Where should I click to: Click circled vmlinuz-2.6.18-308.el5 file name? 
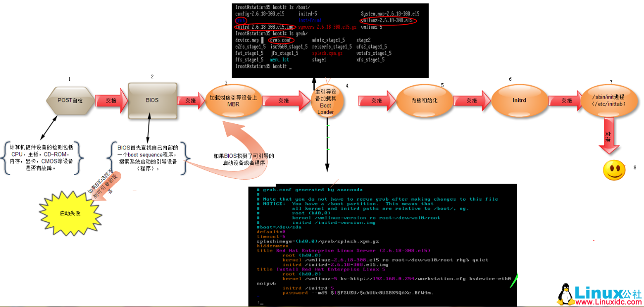tap(387, 21)
